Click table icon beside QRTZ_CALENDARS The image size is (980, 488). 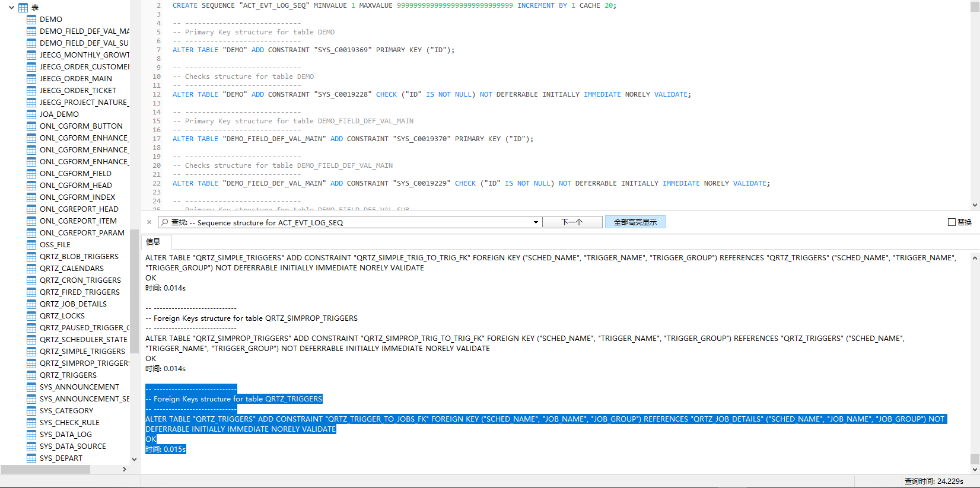click(x=31, y=269)
